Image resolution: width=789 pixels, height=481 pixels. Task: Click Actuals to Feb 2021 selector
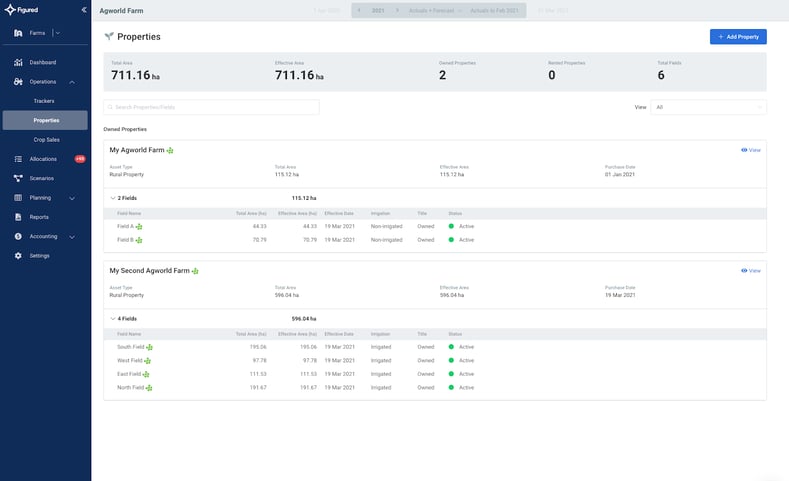[494, 11]
